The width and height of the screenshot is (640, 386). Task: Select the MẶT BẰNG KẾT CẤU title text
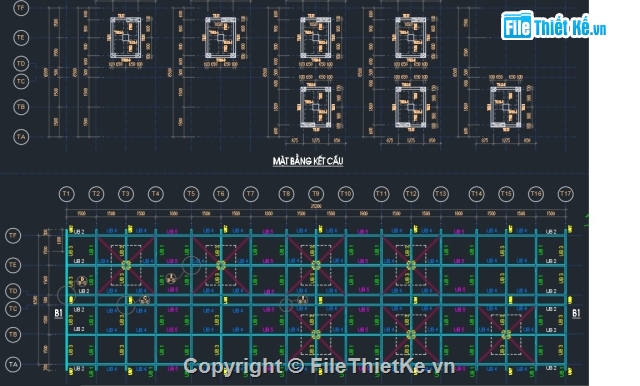308,161
